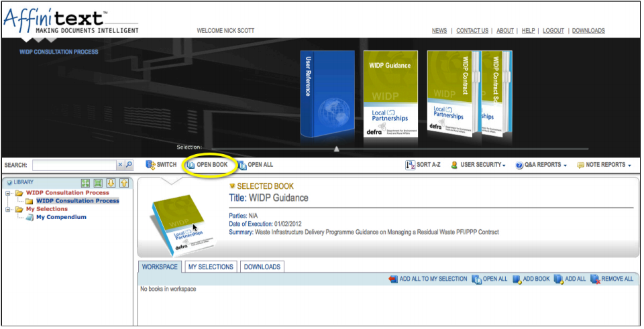Click Add Book in the workspace bar
This screenshot has width=644, height=329.
pos(531,279)
